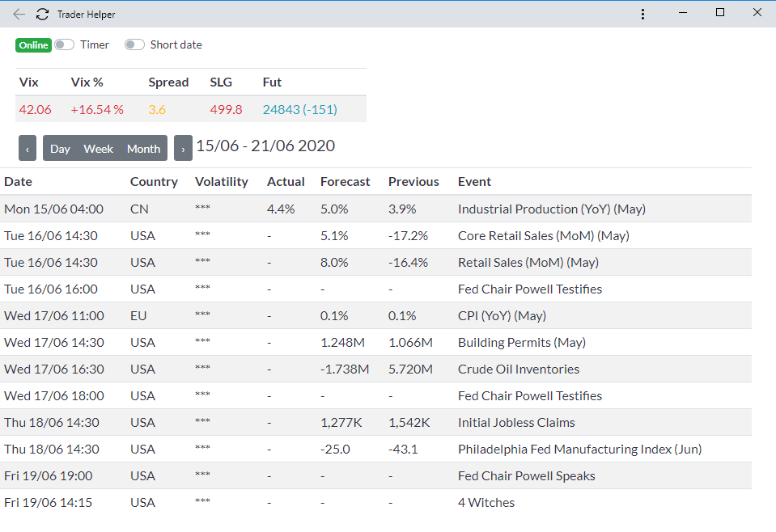Click the Fut value 24843 (-151)
This screenshot has height=532, width=776.
click(299, 109)
